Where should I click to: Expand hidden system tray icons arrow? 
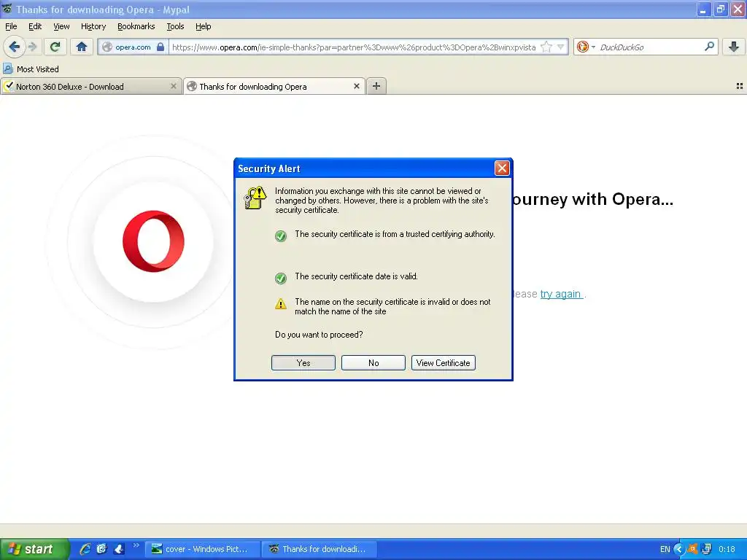[x=679, y=549]
